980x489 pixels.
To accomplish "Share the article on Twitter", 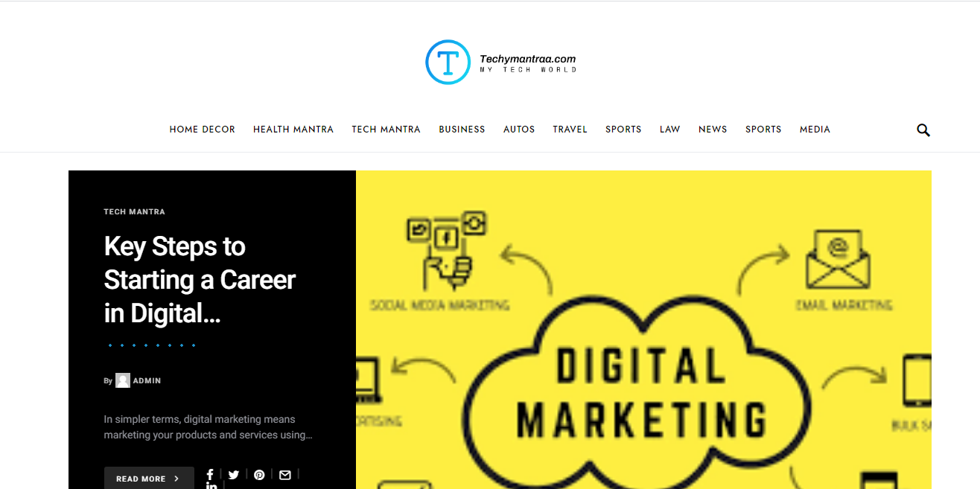I will (x=234, y=475).
